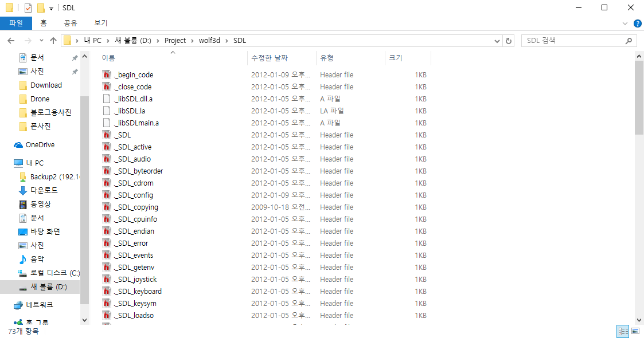Select the ._SDL_byteorder file icon
This screenshot has width=644, height=338.
pos(107,171)
